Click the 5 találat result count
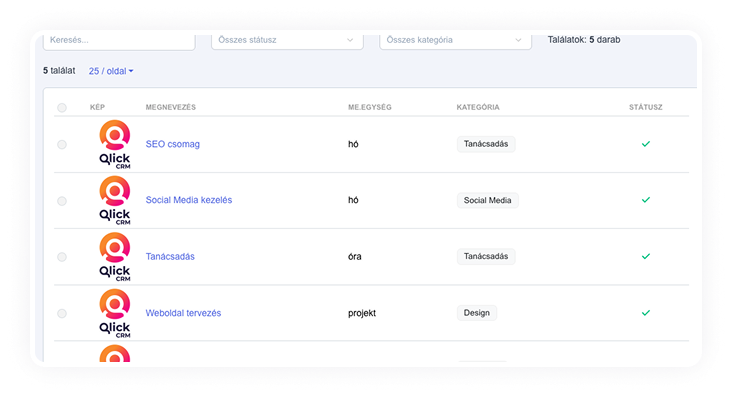 pyautogui.click(x=59, y=71)
